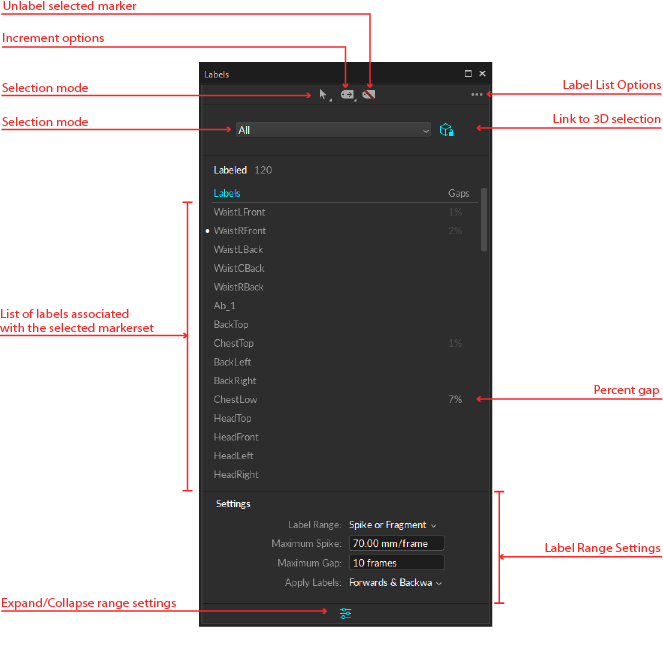Sort list by Gaps column header
The image size is (663, 654).
point(457,193)
